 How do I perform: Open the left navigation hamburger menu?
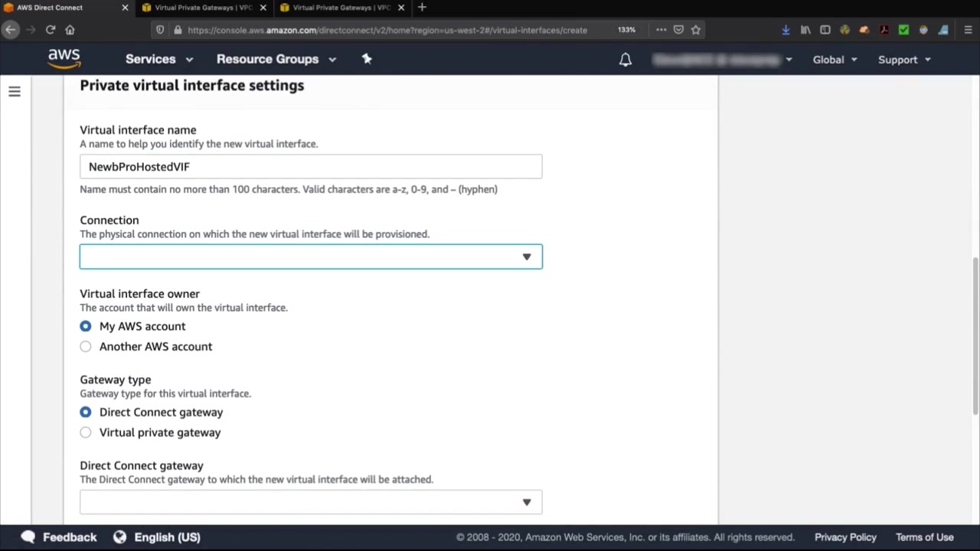(15, 92)
